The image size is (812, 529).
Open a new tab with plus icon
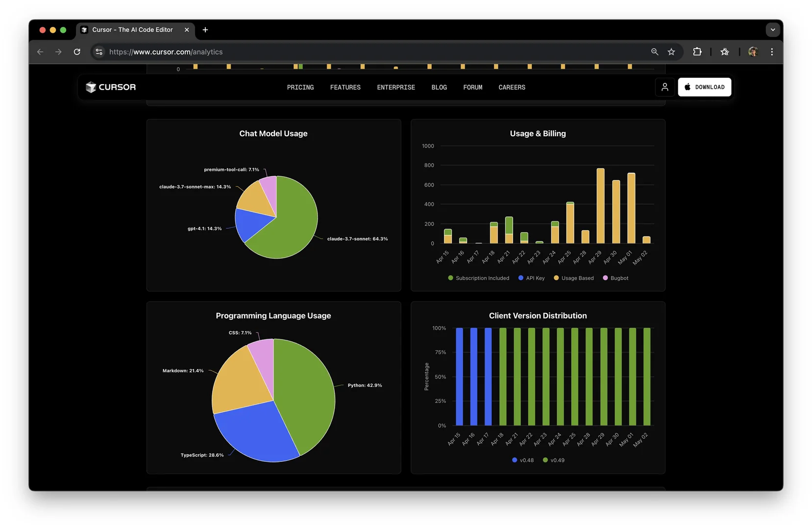click(205, 30)
